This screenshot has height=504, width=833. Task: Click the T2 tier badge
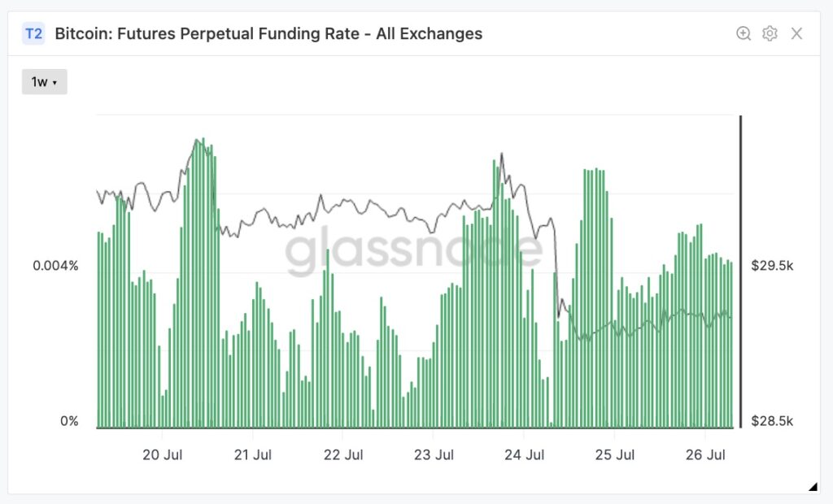click(x=33, y=33)
